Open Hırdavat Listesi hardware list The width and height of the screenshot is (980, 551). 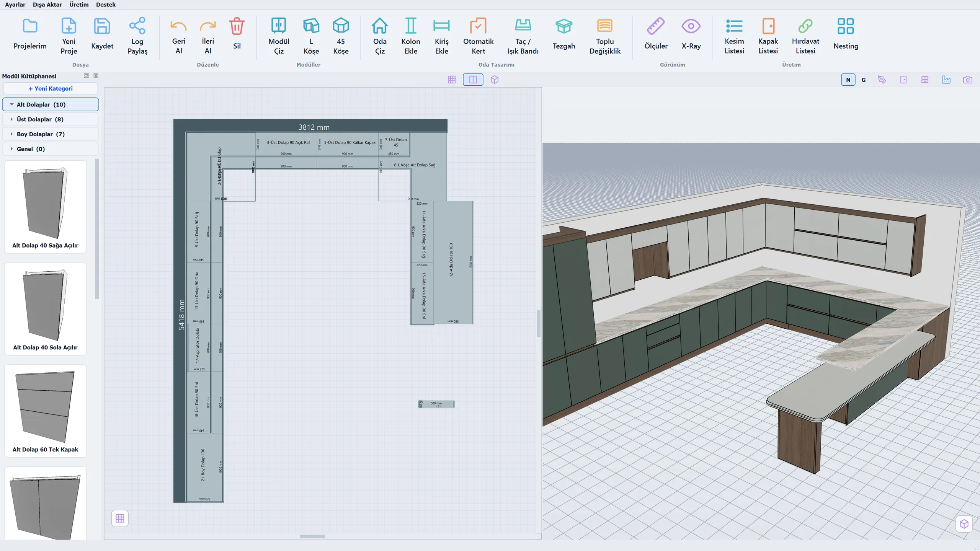[805, 36]
